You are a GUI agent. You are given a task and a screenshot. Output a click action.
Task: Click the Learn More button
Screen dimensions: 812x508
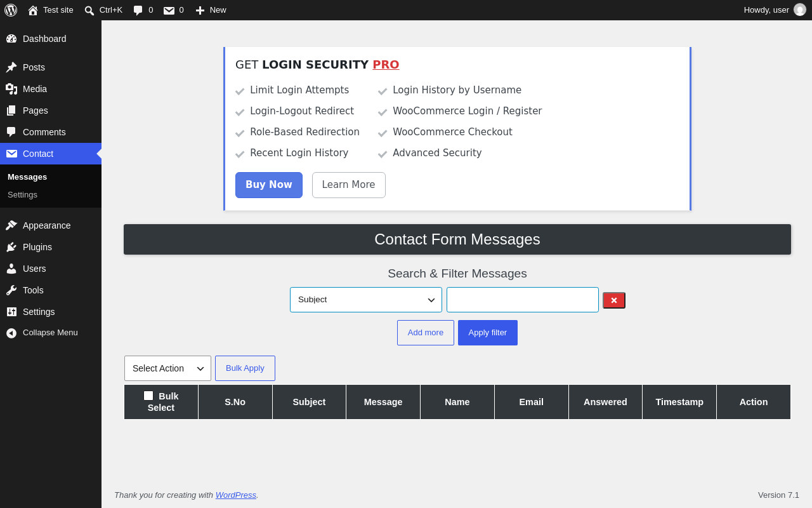[349, 185]
